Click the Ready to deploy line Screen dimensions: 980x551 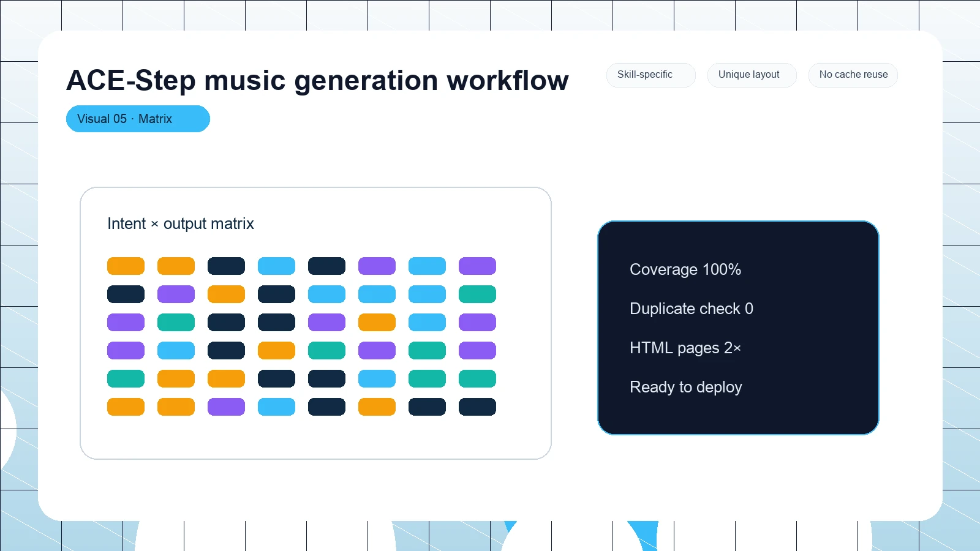click(686, 387)
